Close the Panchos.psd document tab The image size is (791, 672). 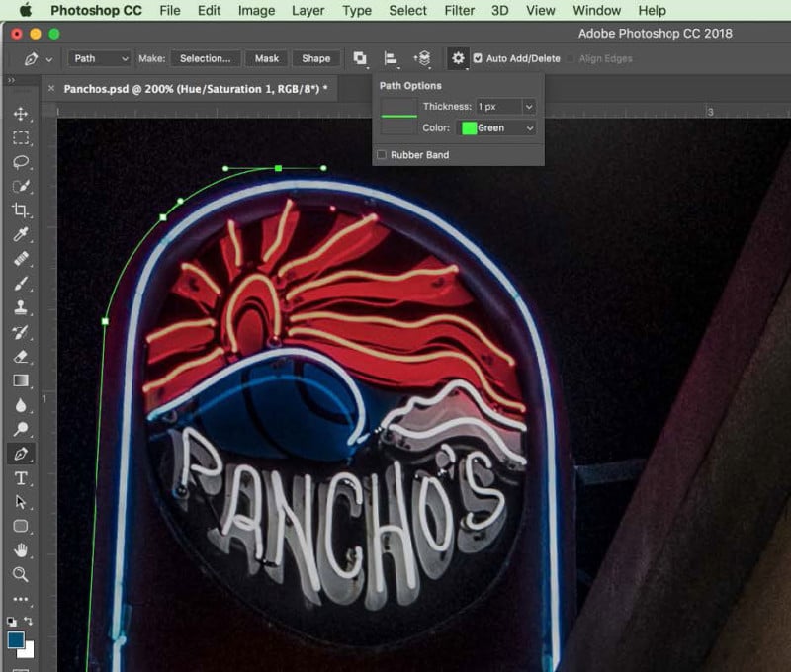pyautogui.click(x=51, y=89)
